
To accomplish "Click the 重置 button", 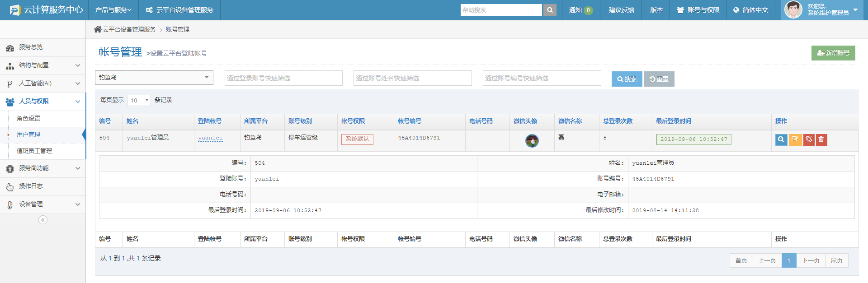I will 659,79.
